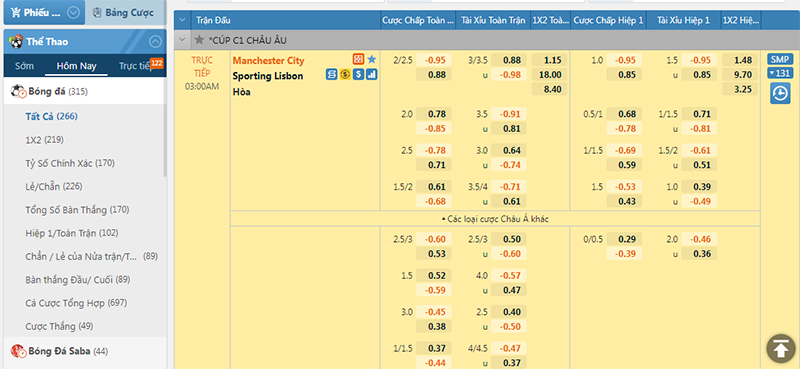Screen dimensions: 800x369
Task: Collapse the Thể Thao sidebar section
Action: click(x=155, y=42)
